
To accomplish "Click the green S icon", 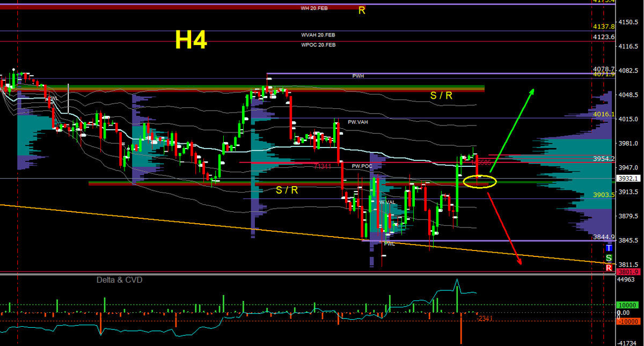I will click(609, 258).
